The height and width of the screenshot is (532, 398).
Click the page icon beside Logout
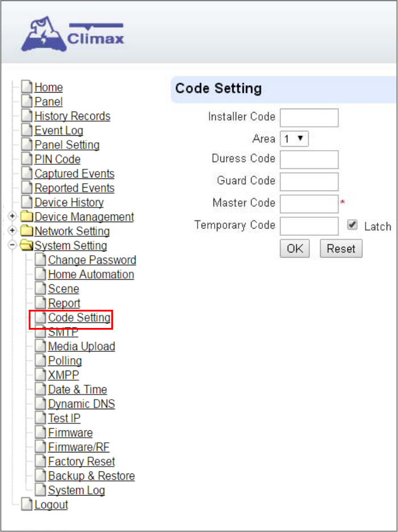coord(27,505)
